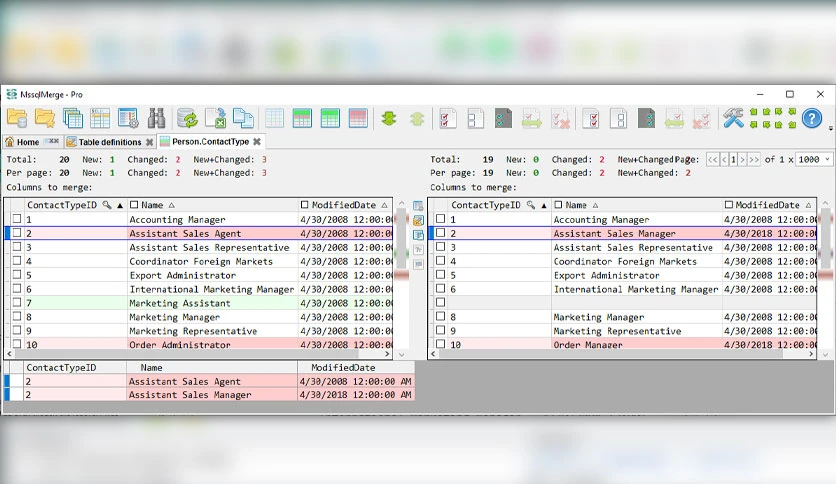Sort left grid by ContactTypeID arrow

[120, 205]
